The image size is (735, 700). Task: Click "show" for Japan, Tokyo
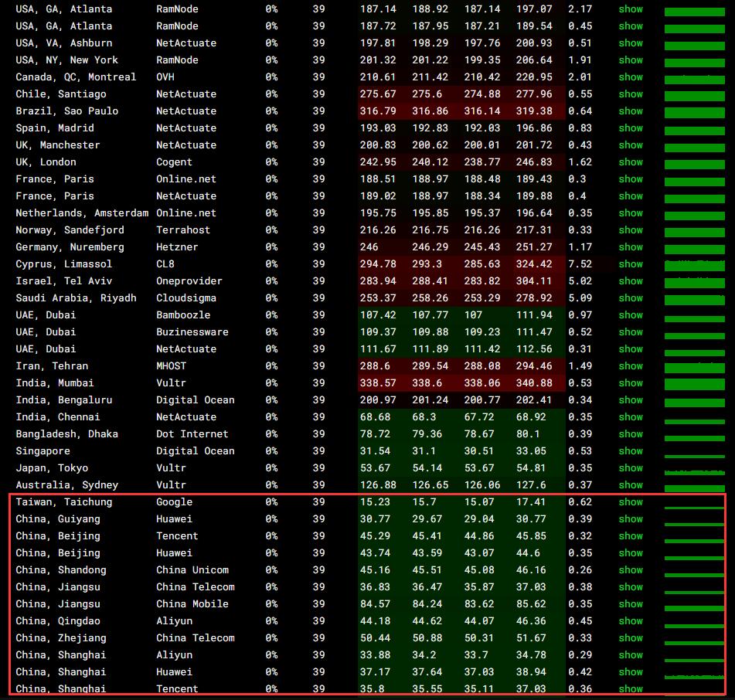click(631, 467)
